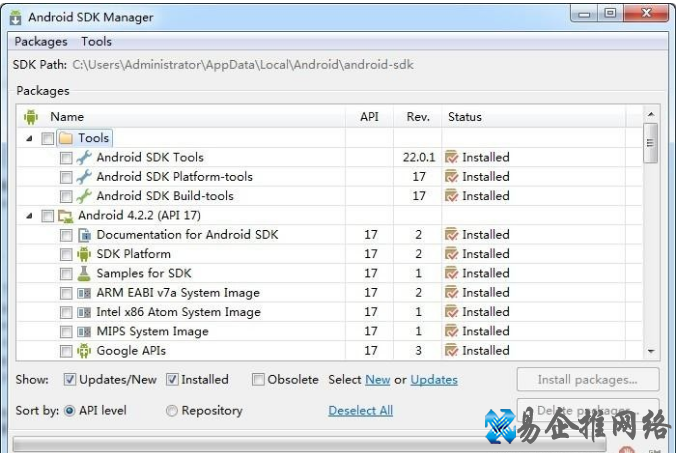Click the Android SDK Platform-tools wrench icon
The image size is (676, 453).
tap(84, 177)
